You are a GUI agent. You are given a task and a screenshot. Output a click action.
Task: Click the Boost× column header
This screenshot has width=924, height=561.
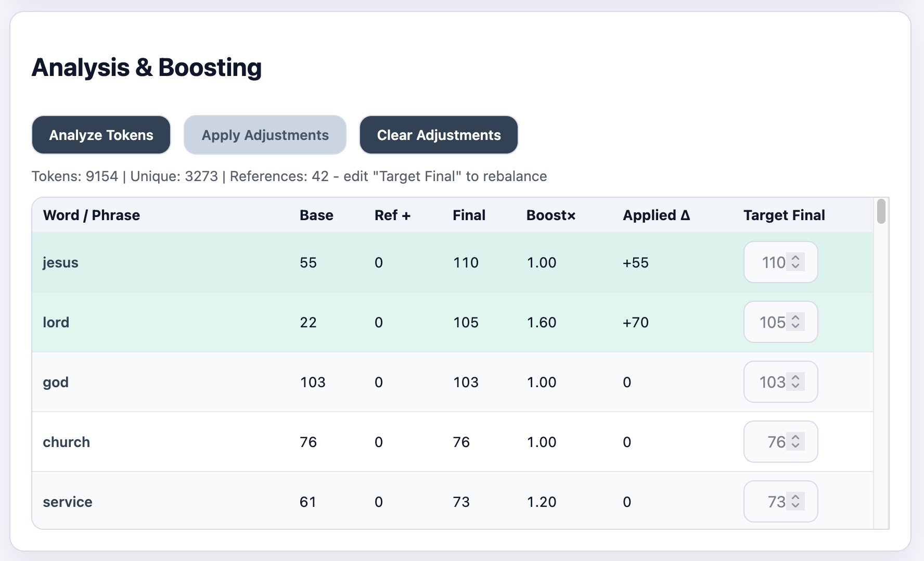(550, 215)
